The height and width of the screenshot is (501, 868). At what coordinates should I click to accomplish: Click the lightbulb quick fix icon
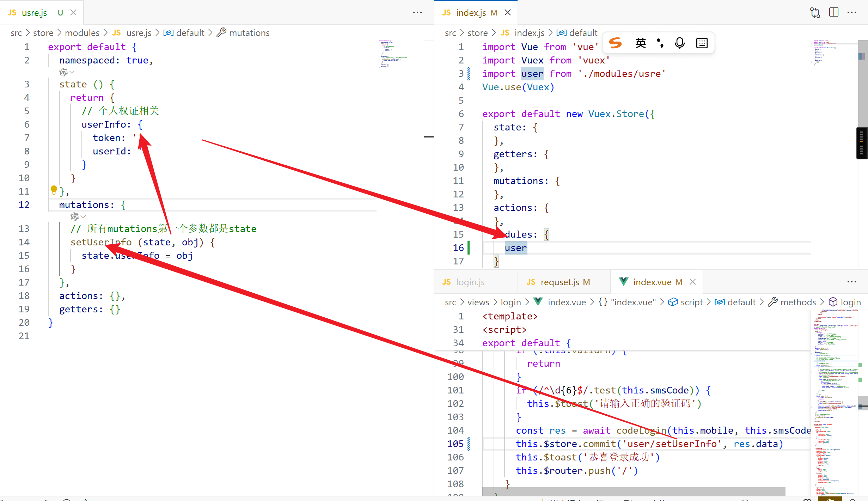click(54, 190)
